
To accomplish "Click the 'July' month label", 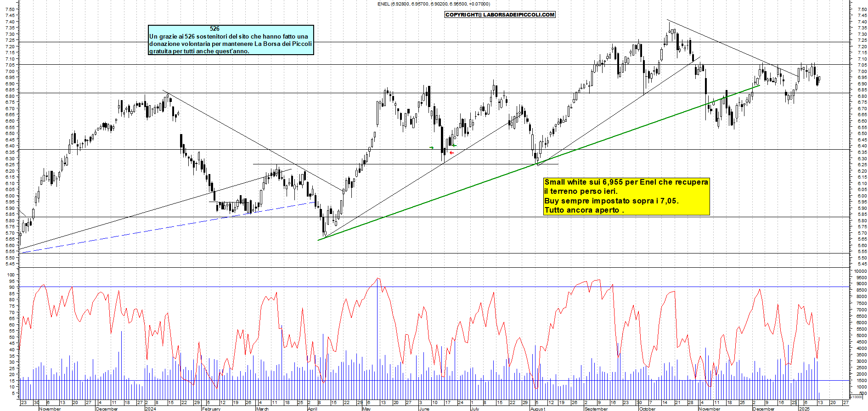I will click(475, 409).
